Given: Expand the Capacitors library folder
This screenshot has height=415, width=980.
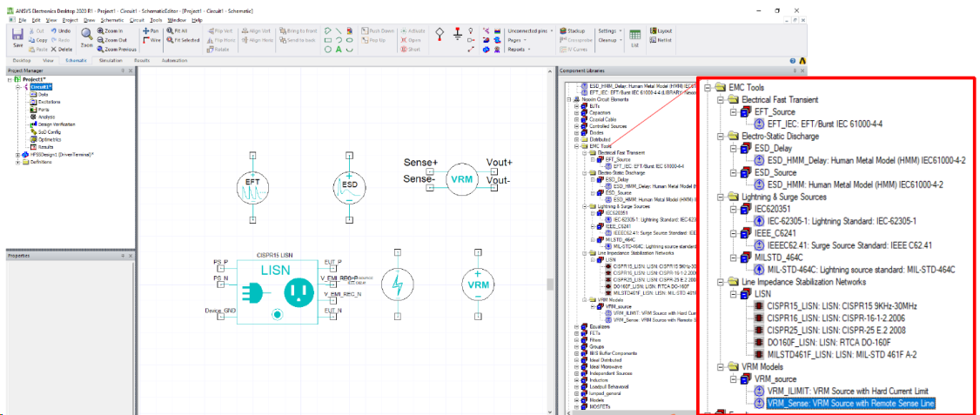Looking at the screenshot, I should pyautogui.click(x=576, y=112).
